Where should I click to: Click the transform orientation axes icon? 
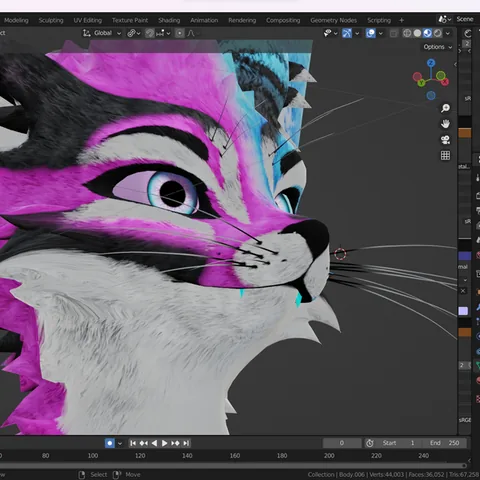(87, 33)
